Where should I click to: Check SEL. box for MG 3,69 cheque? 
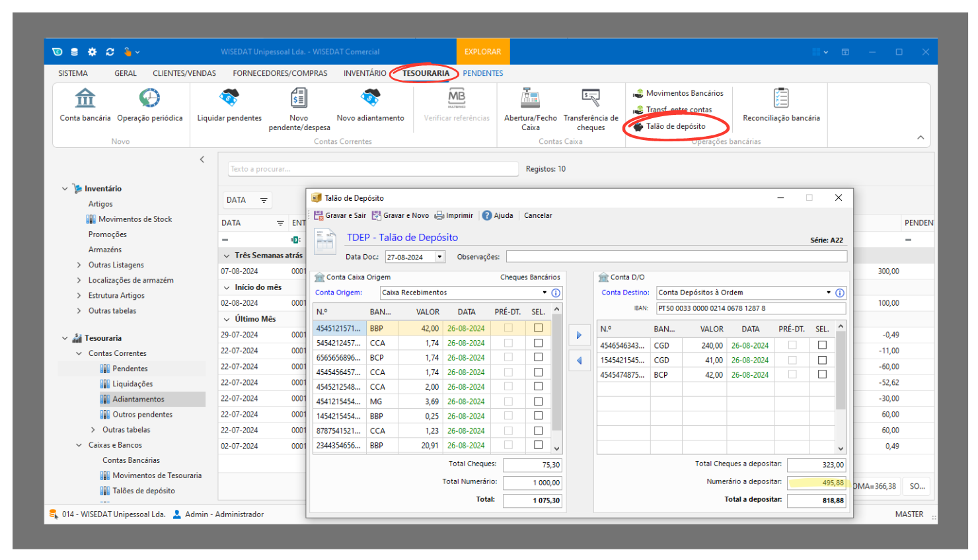538,402
